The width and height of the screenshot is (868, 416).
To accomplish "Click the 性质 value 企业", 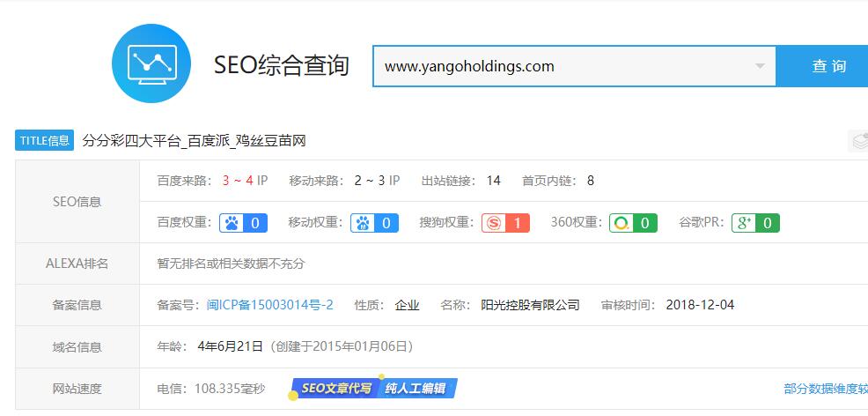I will click(x=408, y=305).
